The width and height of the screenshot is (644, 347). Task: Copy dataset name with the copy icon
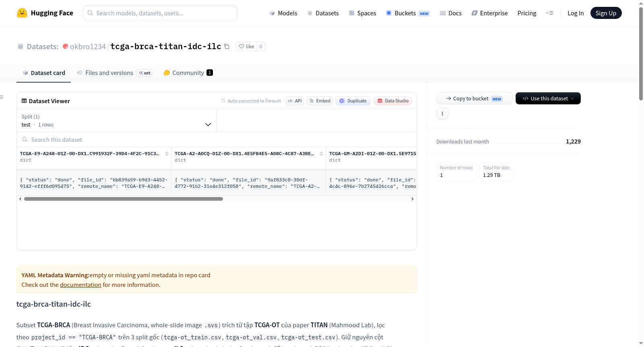(227, 46)
